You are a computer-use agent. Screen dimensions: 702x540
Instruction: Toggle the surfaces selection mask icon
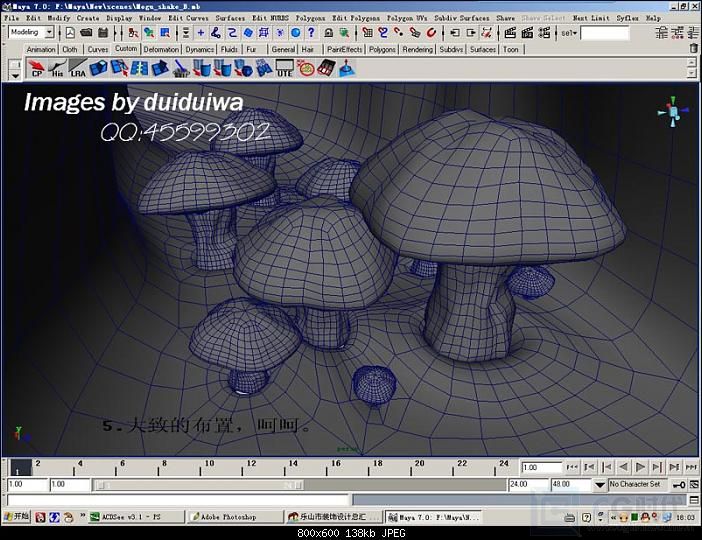248,32
